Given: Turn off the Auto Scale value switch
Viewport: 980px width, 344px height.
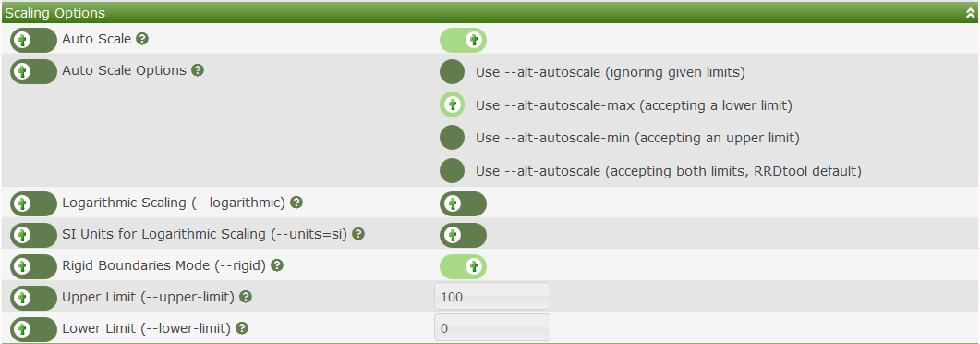Looking at the screenshot, I should (x=463, y=40).
